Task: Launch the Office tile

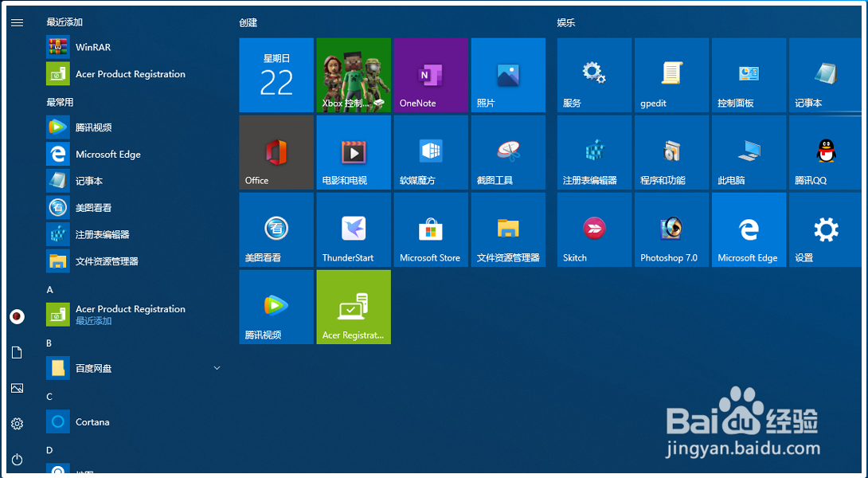Action: (276, 152)
